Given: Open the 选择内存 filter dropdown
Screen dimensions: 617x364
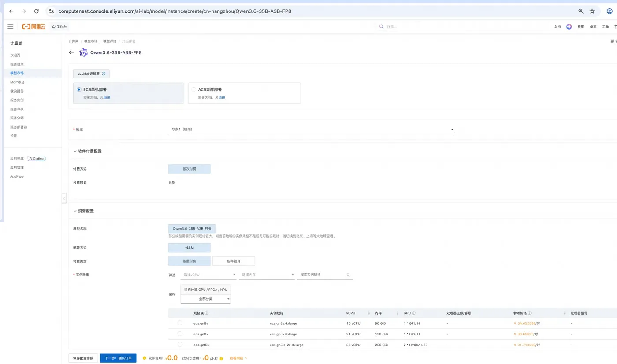Looking at the screenshot, I should click(x=267, y=275).
